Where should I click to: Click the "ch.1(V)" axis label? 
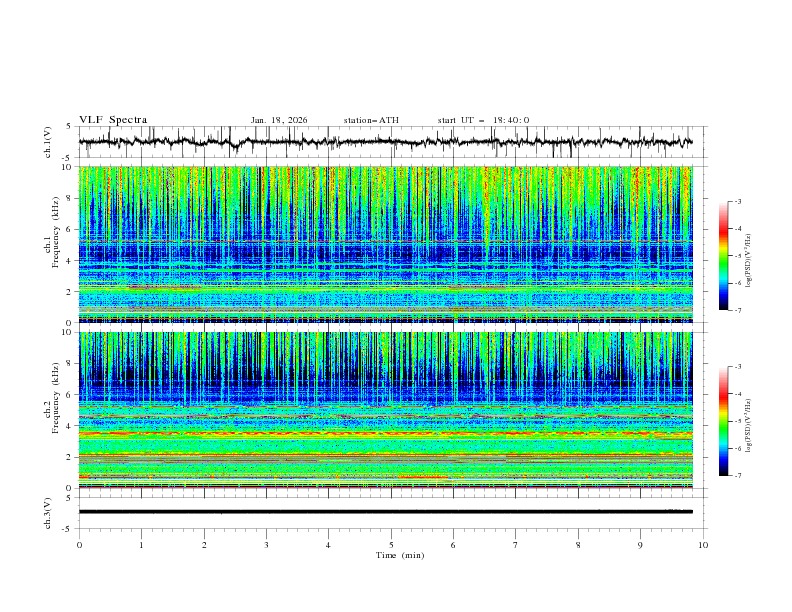[48, 142]
